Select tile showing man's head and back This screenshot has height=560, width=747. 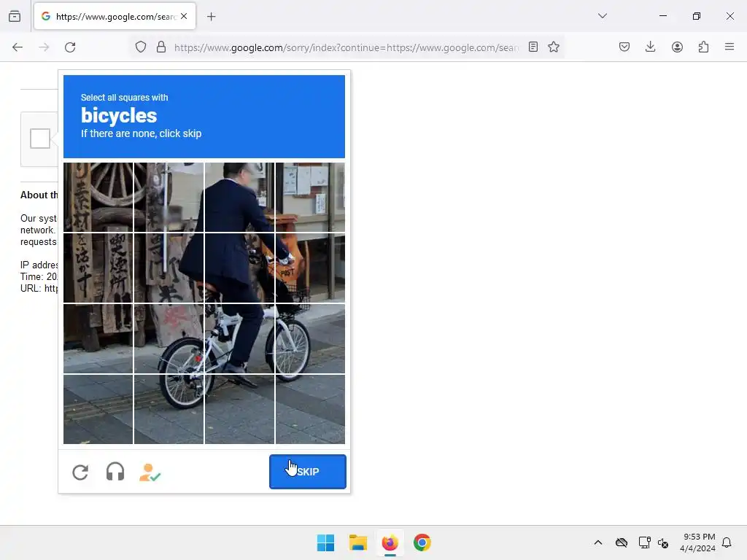tap(239, 197)
